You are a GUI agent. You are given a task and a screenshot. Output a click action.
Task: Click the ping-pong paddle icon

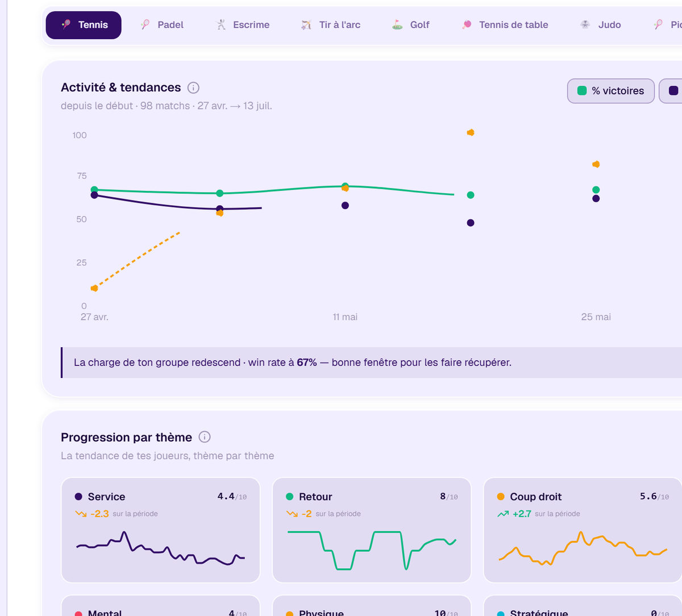pyautogui.click(x=467, y=24)
